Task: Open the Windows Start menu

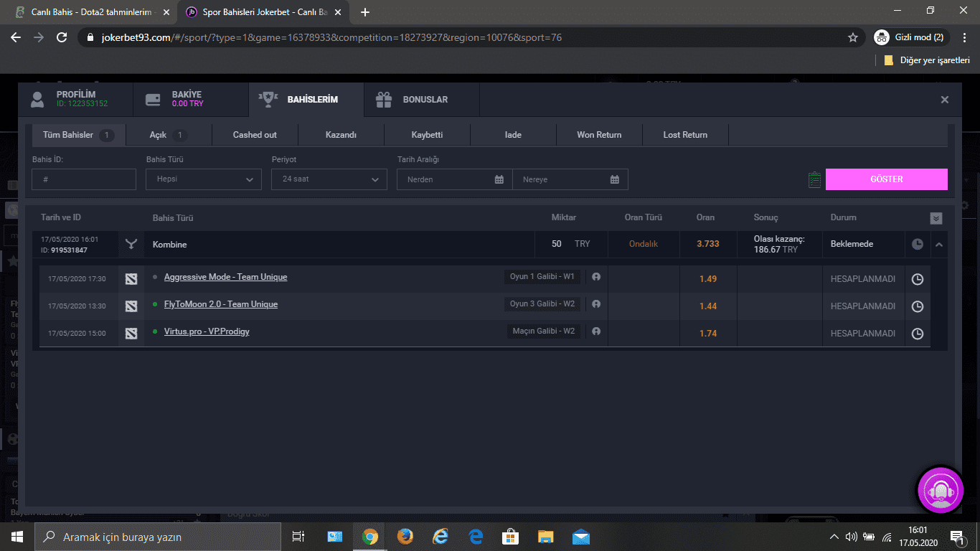Action: tap(17, 537)
